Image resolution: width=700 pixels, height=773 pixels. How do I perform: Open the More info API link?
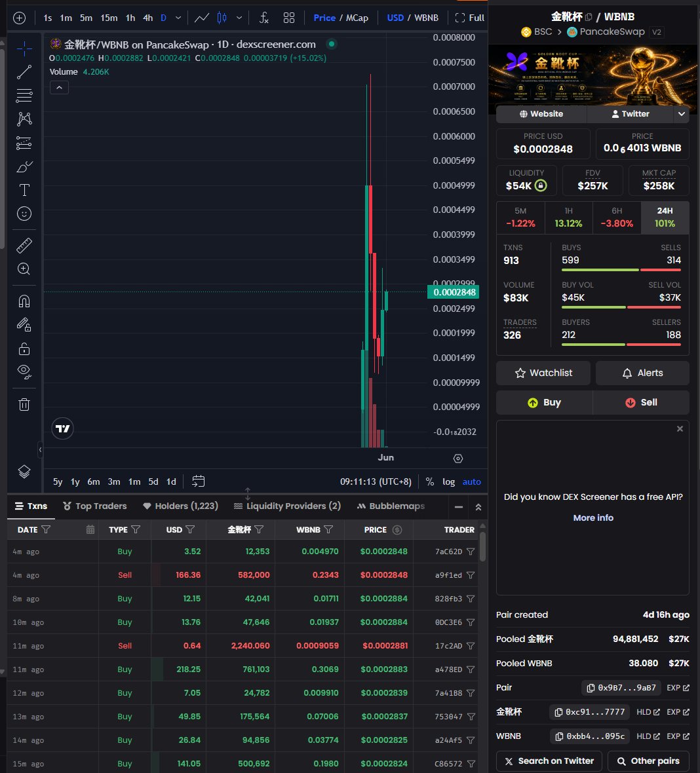pyautogui.click(x=593, y=518)
